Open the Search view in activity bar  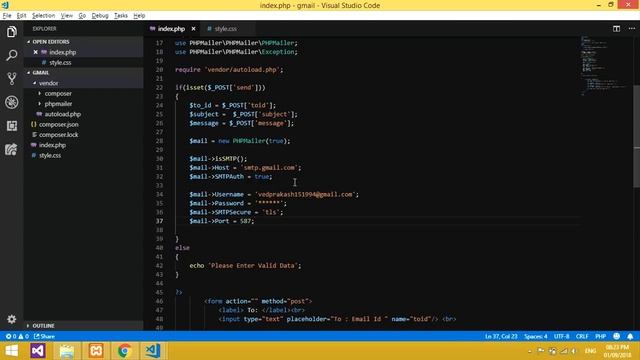(11, 55)
